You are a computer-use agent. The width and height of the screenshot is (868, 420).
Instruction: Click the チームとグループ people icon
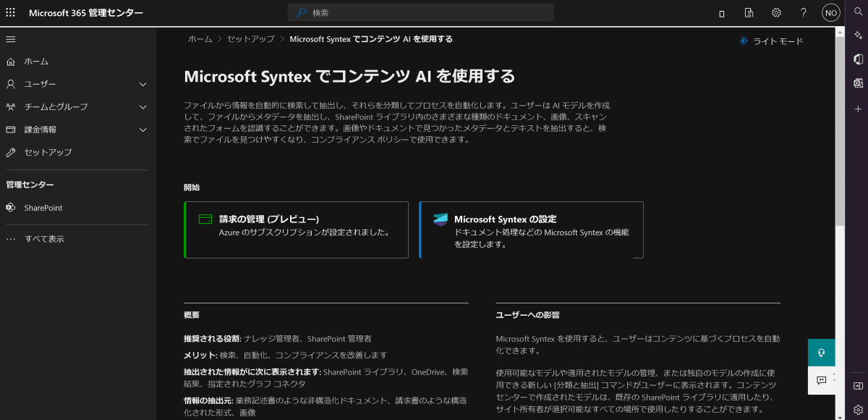(11, 106)
